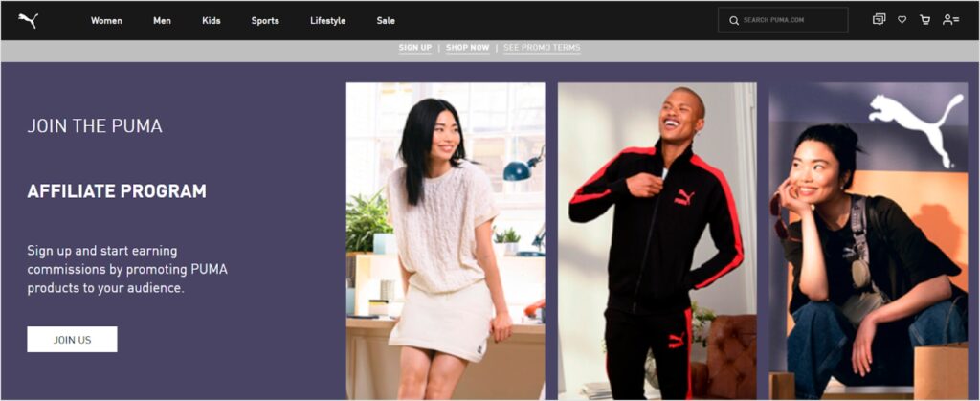Screen dimensions: 980x401
Task: Open the Lifestyle menu
Action: click(x=327, y=21)
